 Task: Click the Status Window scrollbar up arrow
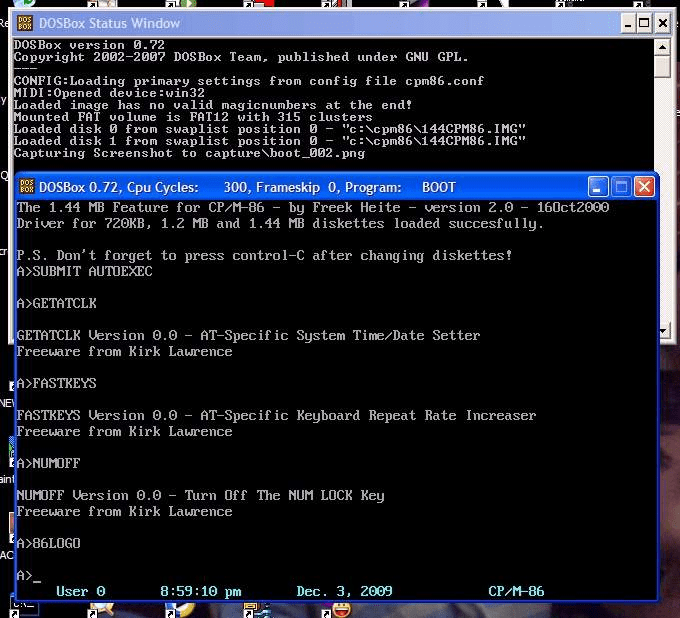pos(663,47)
